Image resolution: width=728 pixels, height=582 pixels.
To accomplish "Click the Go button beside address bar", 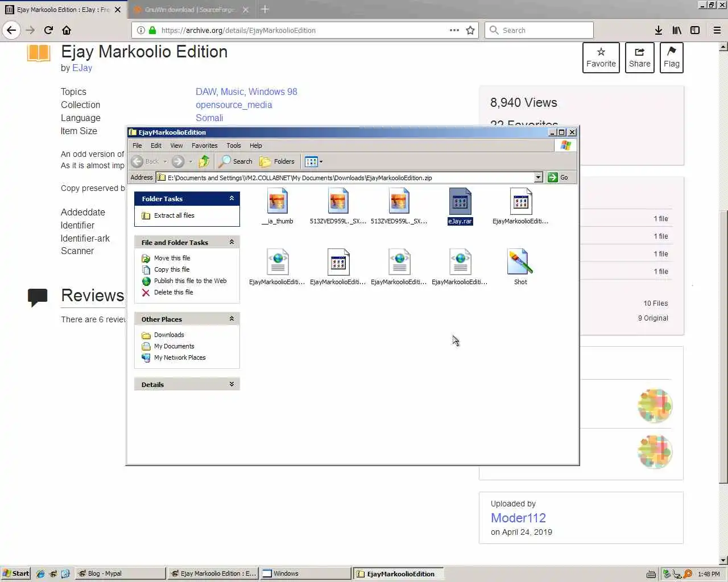I will click(x=558, y=177).
